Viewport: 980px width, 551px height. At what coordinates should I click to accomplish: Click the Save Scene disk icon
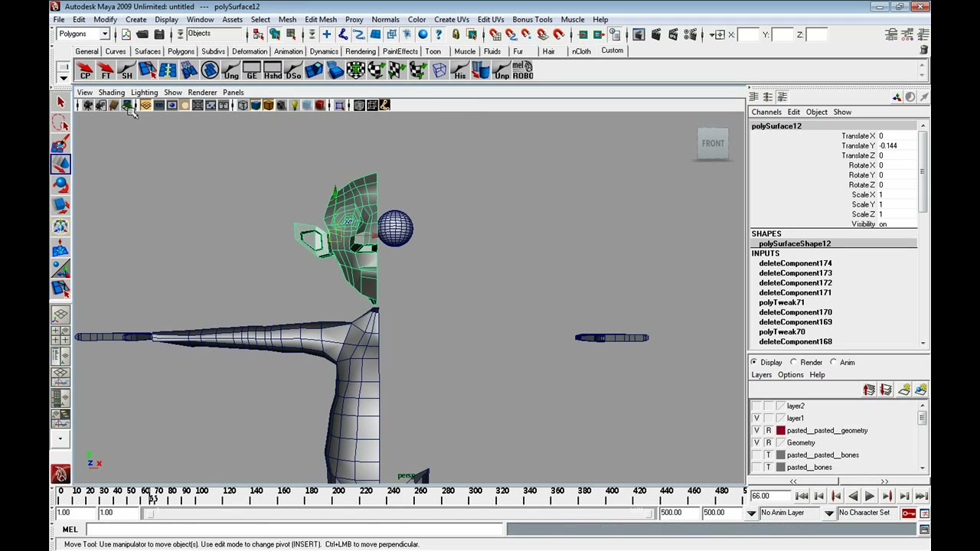(x=159, y=34)
